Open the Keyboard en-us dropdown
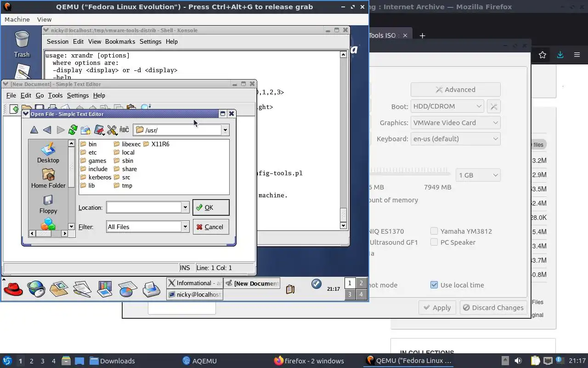This screenshot has width=588, height=368. (x=455, y=139)
